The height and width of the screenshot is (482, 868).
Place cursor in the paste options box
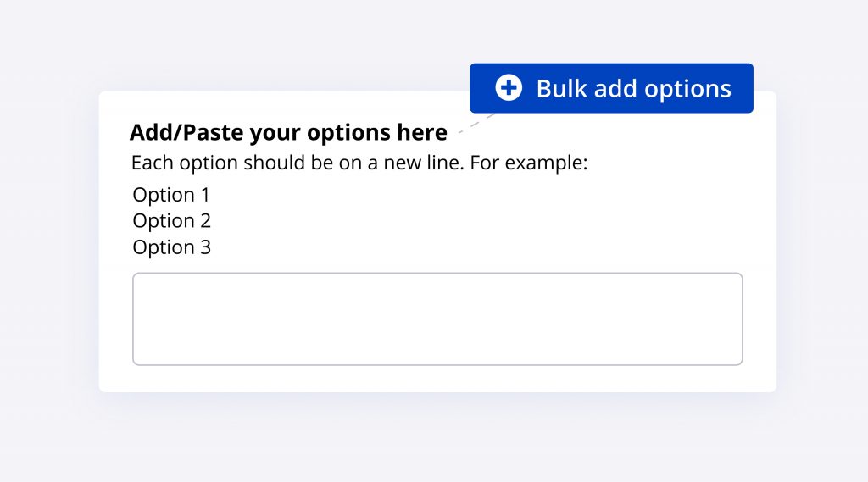pos(437,319)
